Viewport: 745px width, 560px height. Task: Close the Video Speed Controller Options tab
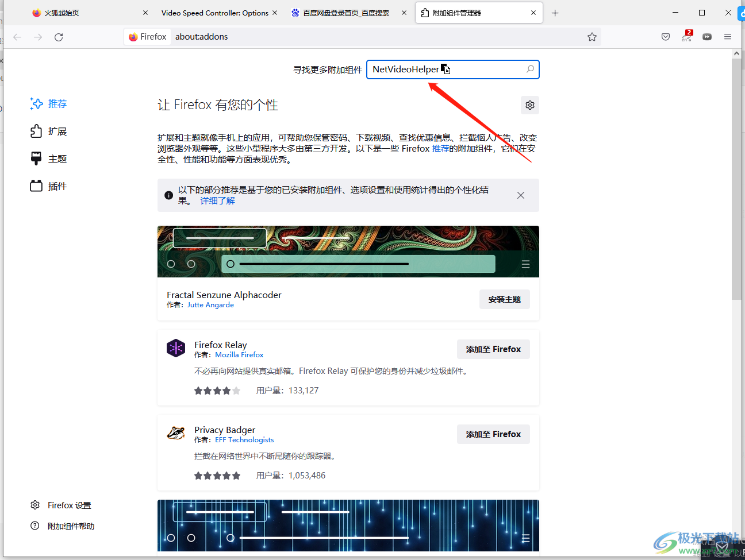coord(275,13)
